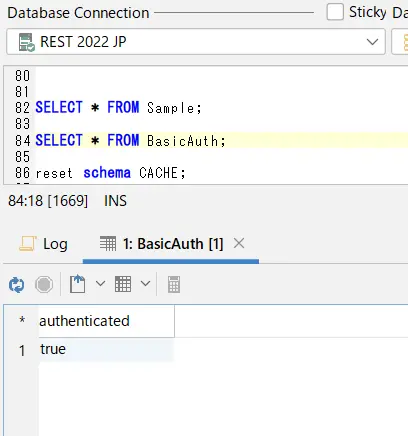Click the stop execution icon

[x=44, y=284]
